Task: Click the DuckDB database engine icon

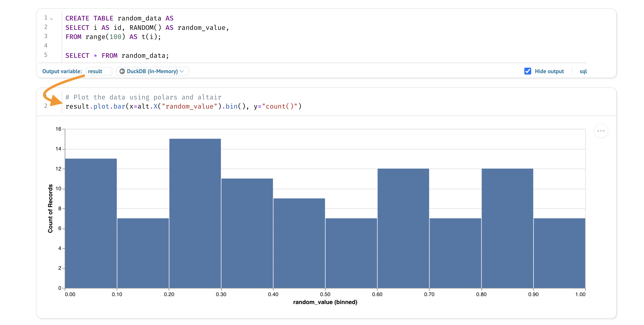Action: tap(122, 71)
